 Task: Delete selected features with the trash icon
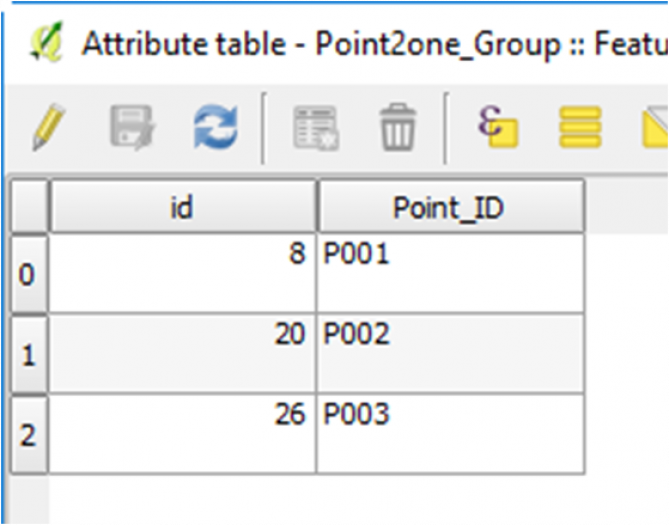[x=398, y=127]
